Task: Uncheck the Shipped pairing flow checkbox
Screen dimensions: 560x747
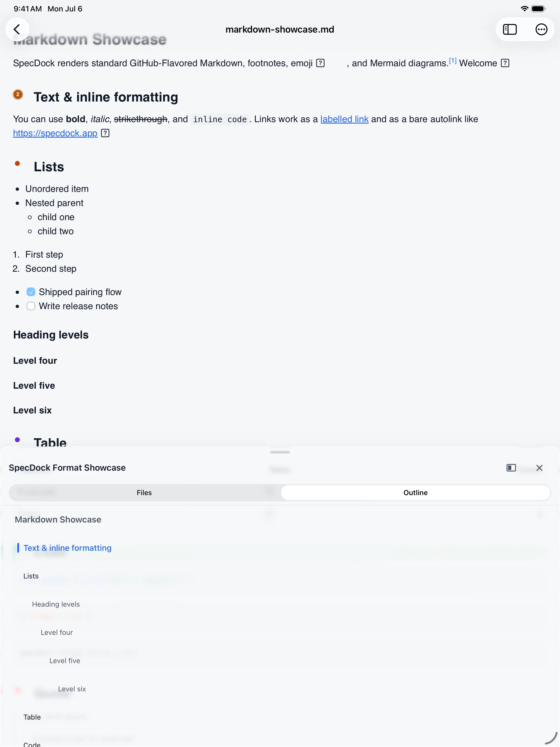Action: pos(31,292)
